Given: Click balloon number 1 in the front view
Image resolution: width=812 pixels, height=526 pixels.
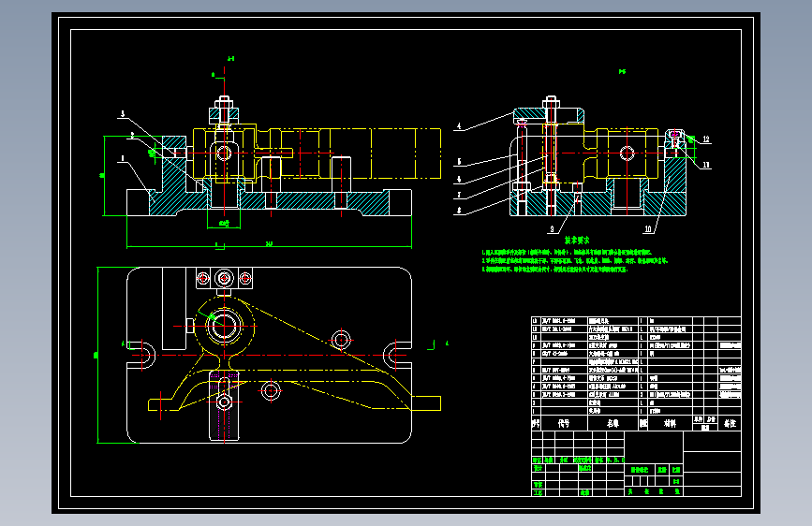Looking at the screenshot, I should click(x=123, y=158).
